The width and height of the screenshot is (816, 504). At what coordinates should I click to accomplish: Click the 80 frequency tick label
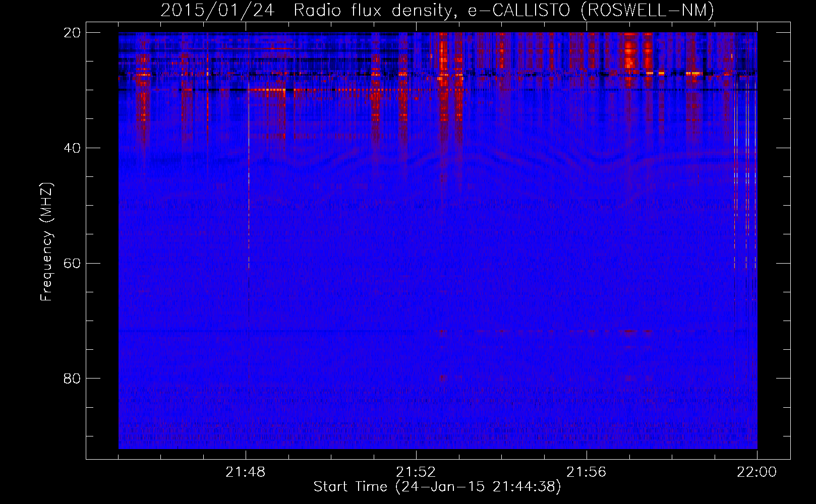(x=72, y=379)
